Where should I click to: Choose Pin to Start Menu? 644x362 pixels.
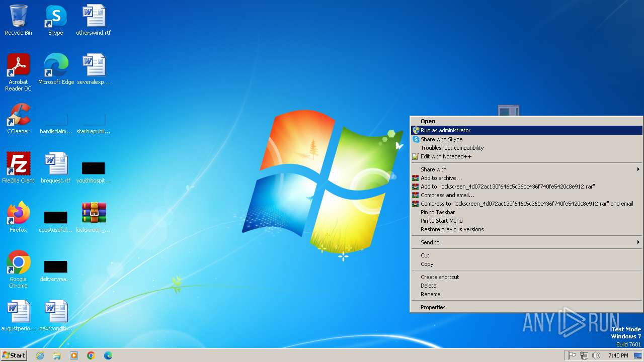[x=527, y=221]
